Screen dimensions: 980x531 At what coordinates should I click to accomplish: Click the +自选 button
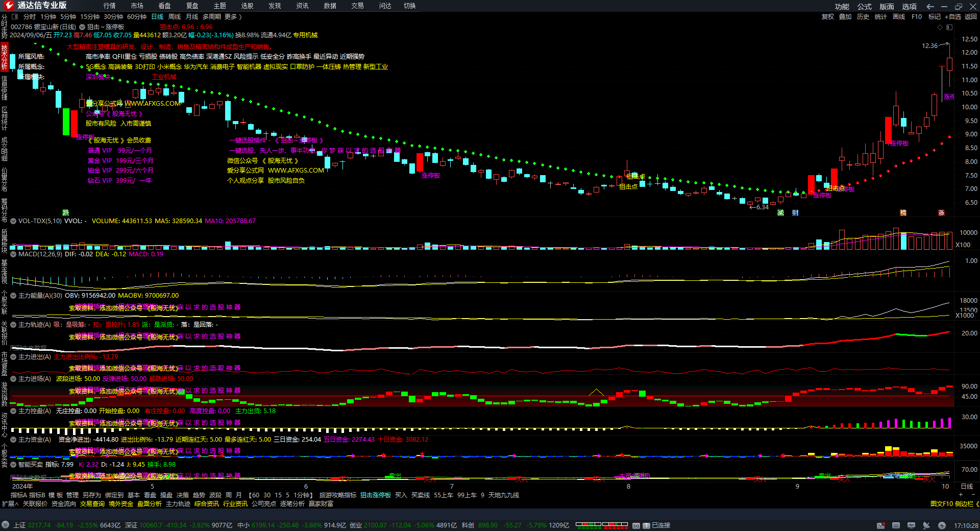[952, 17]
